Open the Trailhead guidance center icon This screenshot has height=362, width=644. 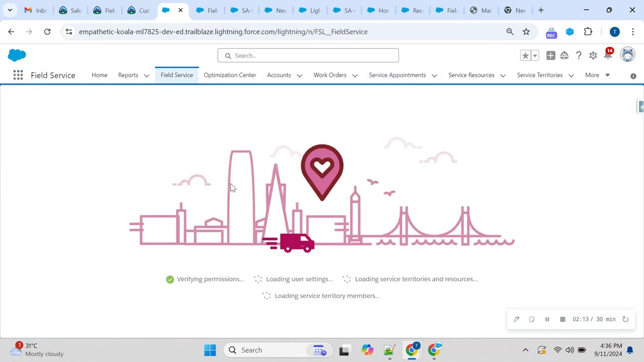click(x=565, y=56)
